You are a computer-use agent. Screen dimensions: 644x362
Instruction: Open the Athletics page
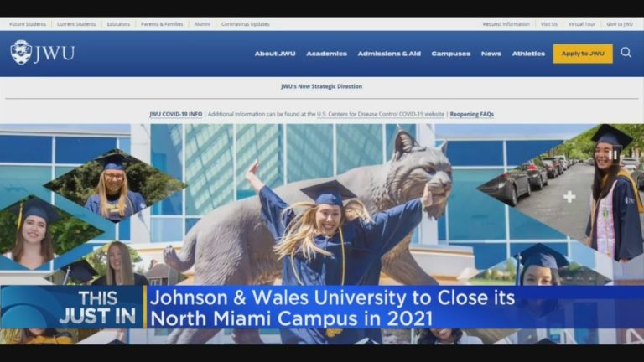point(528,54)
